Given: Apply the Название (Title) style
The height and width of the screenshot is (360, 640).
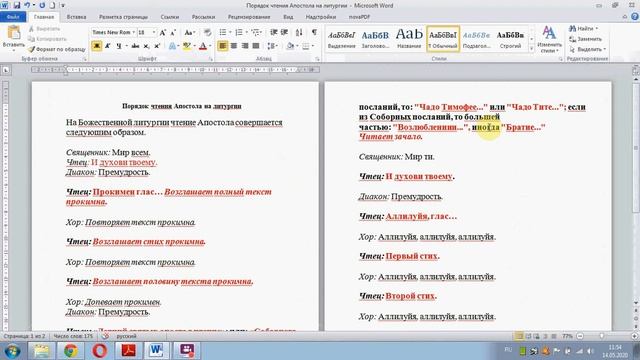Looking at the screenshot, I should pos(409,39).
